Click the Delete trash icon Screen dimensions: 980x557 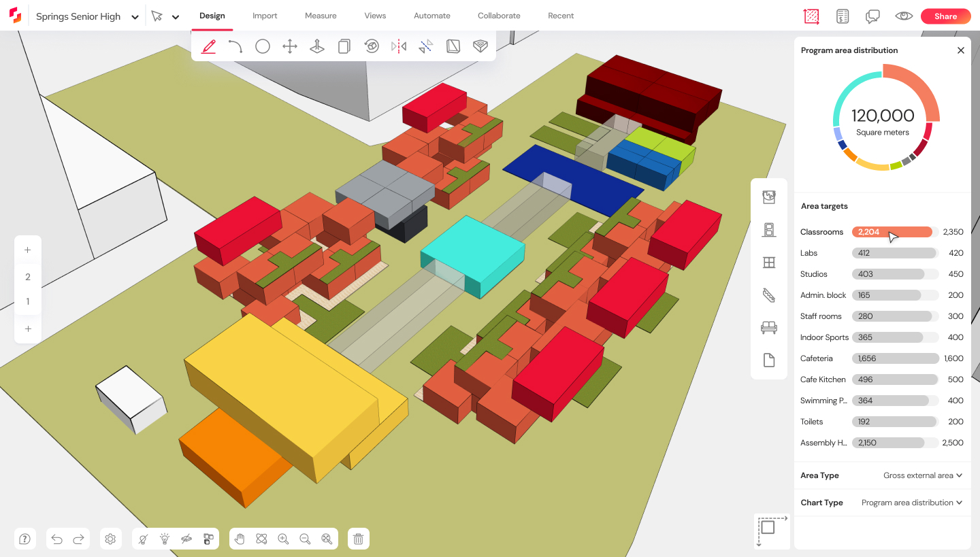[359, 539]
